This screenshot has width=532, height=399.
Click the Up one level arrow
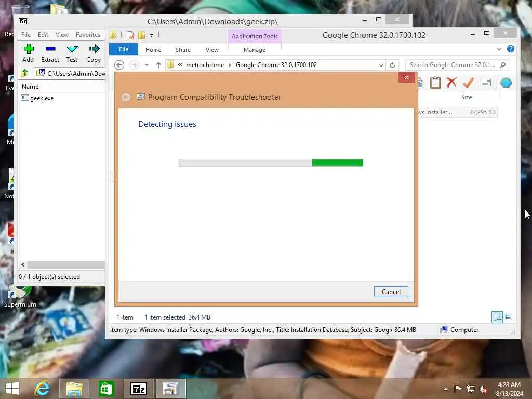(158, 65)
